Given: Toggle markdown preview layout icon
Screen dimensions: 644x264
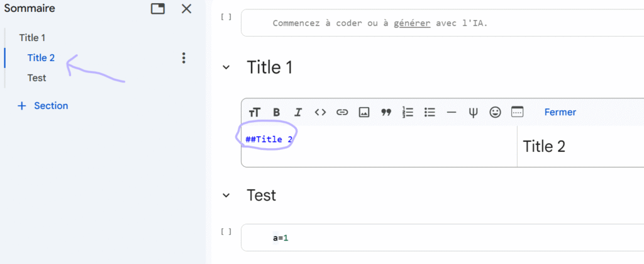Looking at the screenshot, I should coord(517,112).
